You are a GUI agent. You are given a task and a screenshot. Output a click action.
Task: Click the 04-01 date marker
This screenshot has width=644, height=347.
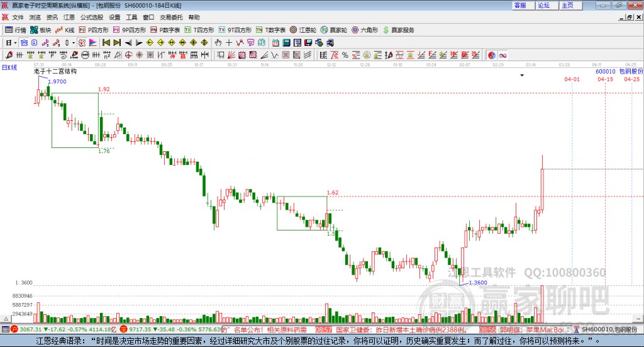pyautogui.click(x=572, y=79)
